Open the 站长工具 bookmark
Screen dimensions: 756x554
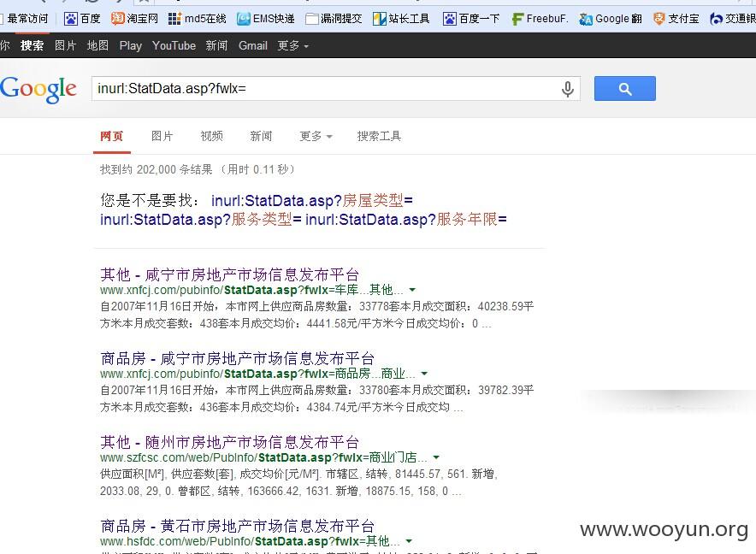pos(401,19)
